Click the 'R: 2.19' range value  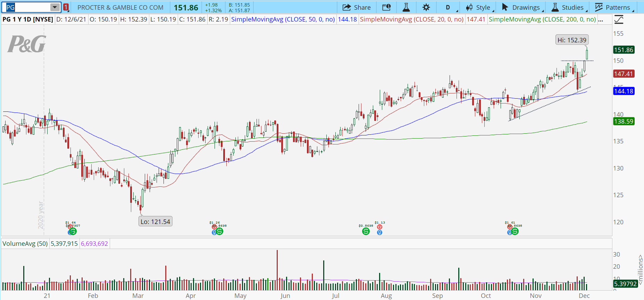click(218, 19)
